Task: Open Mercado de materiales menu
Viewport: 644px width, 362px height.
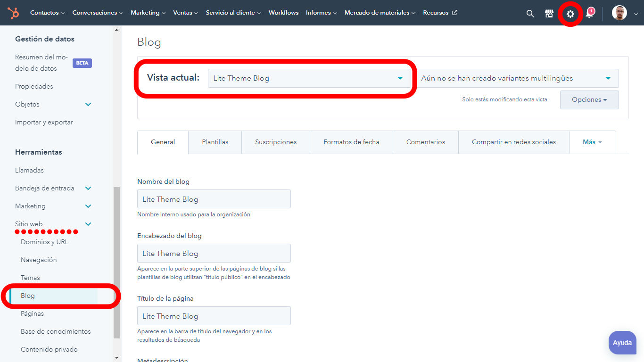Action: 380,13
